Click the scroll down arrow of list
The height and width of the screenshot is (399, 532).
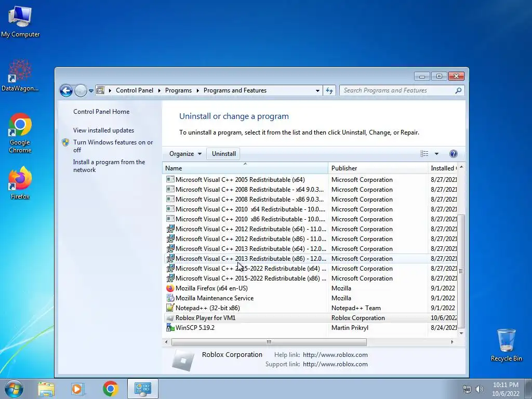click(461, 333)
